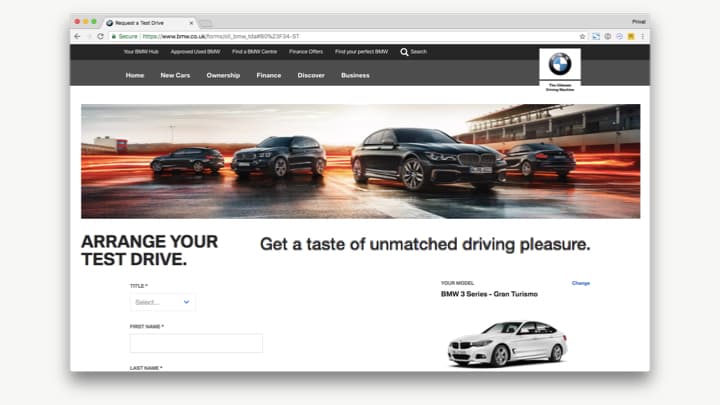Click the hero banner of BMW cars

coord(360,161)
